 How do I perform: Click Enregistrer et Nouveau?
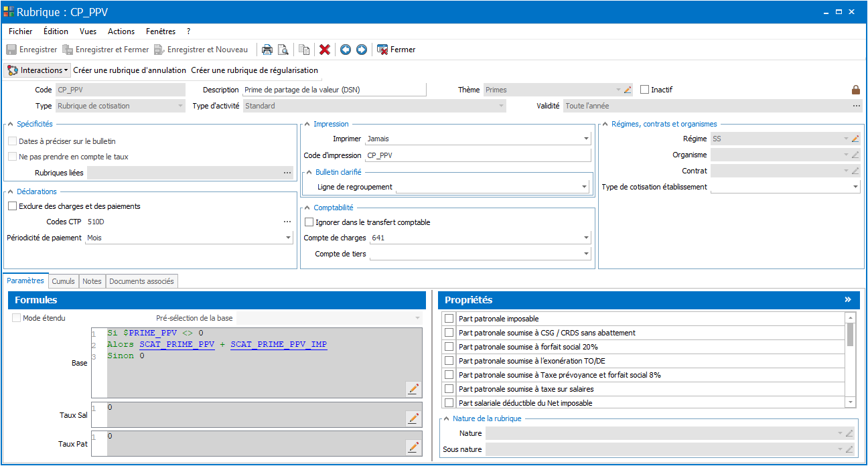201,50
